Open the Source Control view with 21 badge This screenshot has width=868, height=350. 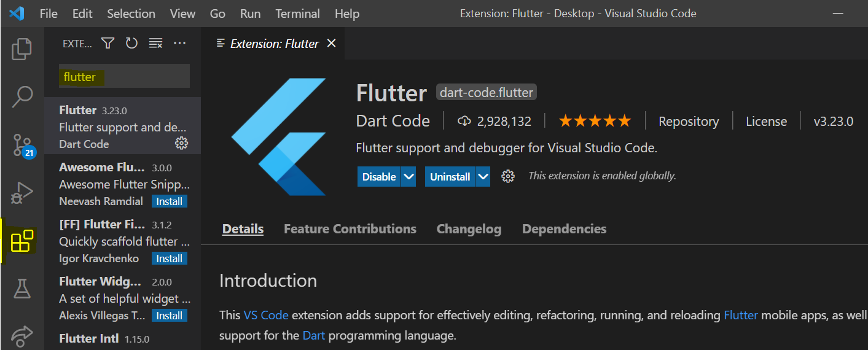point(23,145)
